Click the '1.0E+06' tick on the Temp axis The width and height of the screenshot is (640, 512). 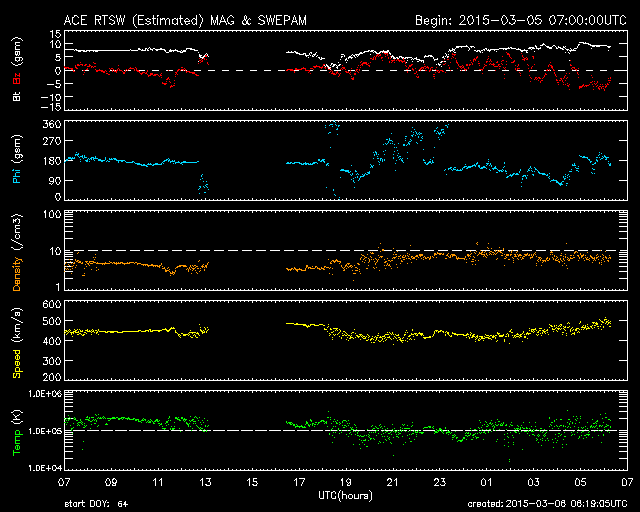(45, 394)
